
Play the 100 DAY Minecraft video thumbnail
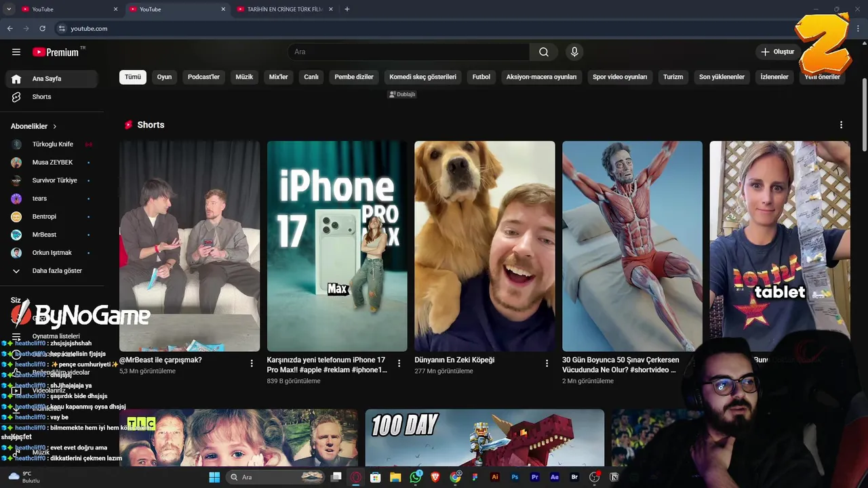[485, 438]
